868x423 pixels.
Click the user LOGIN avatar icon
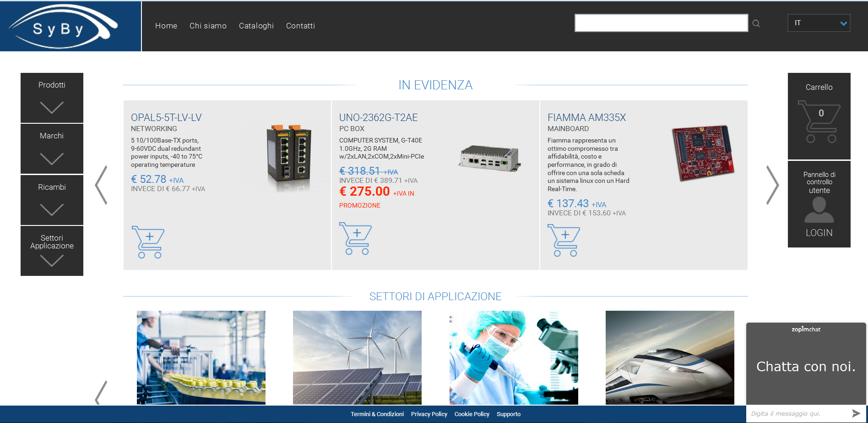click(x=819, y=211)
